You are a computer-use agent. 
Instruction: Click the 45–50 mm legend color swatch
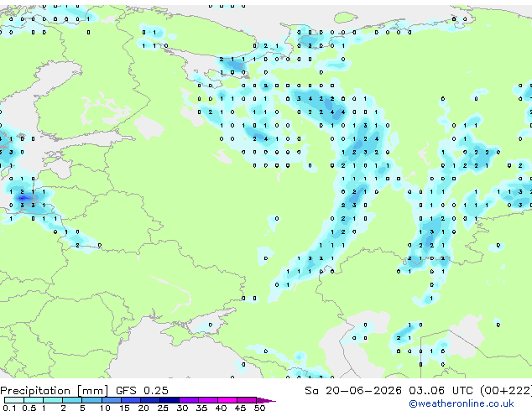[x=247, y=400]
